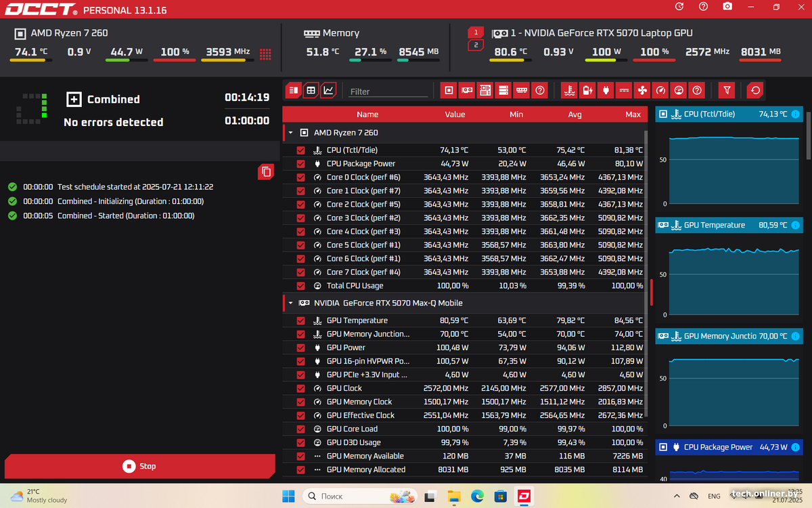Toggle the GPU Power checkbox
This screenshot has width=812, height=508.
point(301,347)
